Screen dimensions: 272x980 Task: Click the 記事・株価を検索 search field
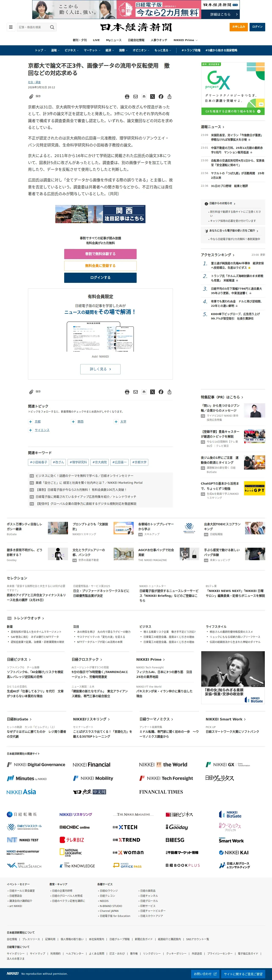[x=33, y=27]
